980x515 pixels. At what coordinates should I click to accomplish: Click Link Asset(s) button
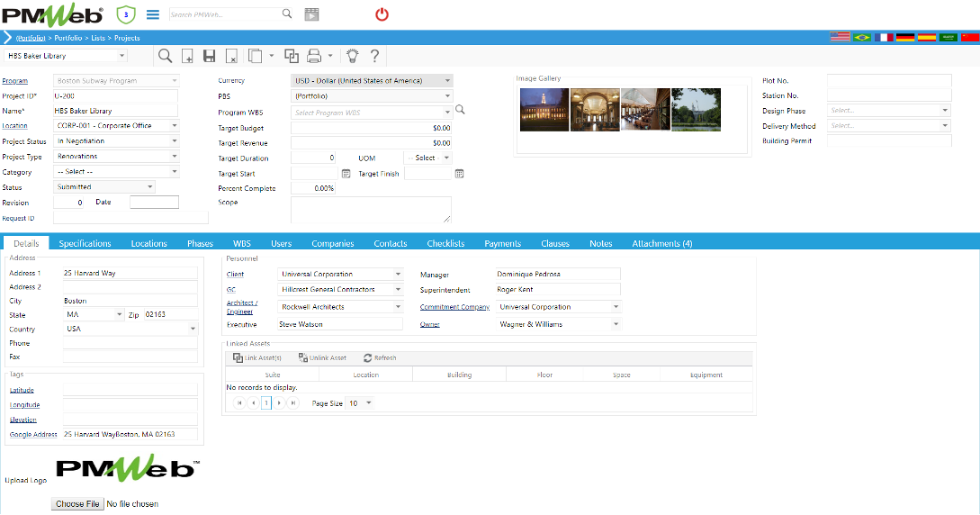pos(256,358)
